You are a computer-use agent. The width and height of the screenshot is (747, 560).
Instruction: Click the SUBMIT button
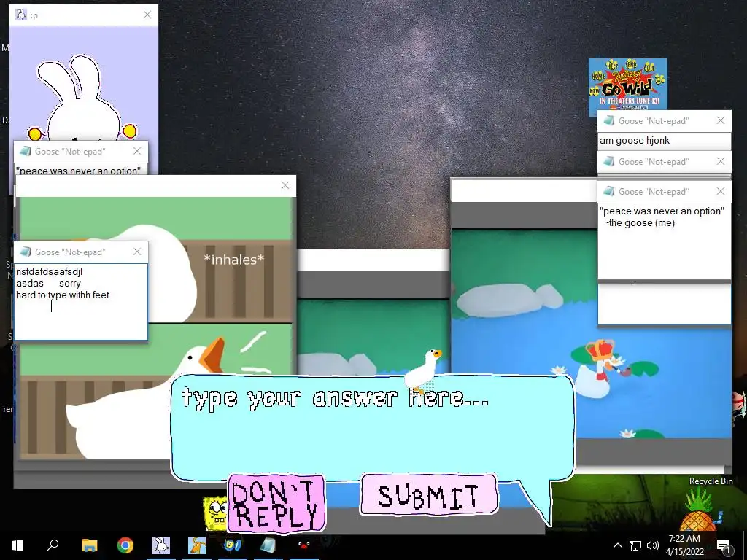[429, 495]
